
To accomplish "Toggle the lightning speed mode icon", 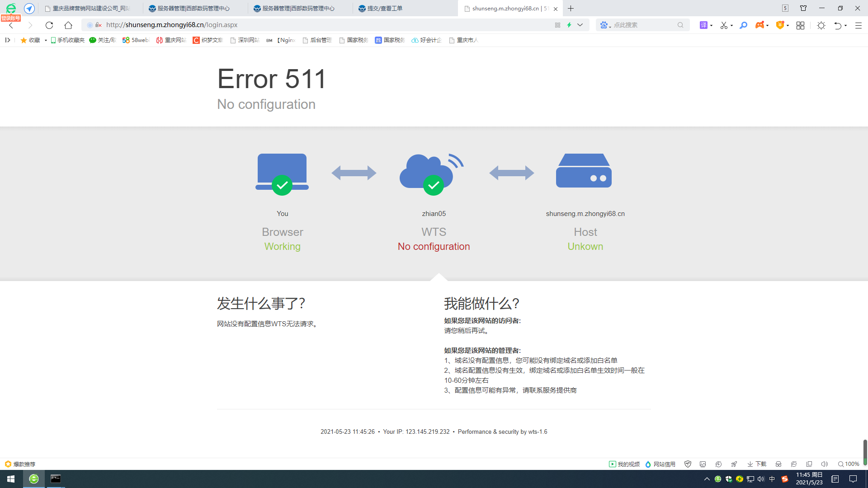I will click(569, 25).
